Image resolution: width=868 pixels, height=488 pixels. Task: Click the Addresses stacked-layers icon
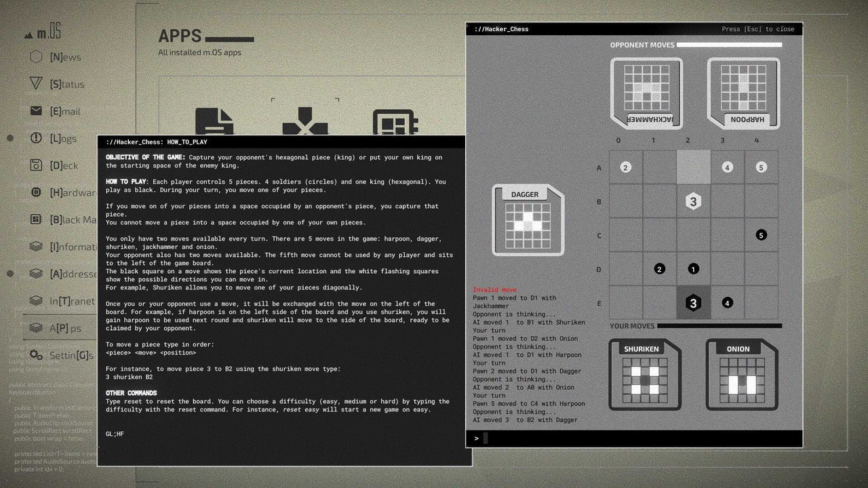coord(35,274)
